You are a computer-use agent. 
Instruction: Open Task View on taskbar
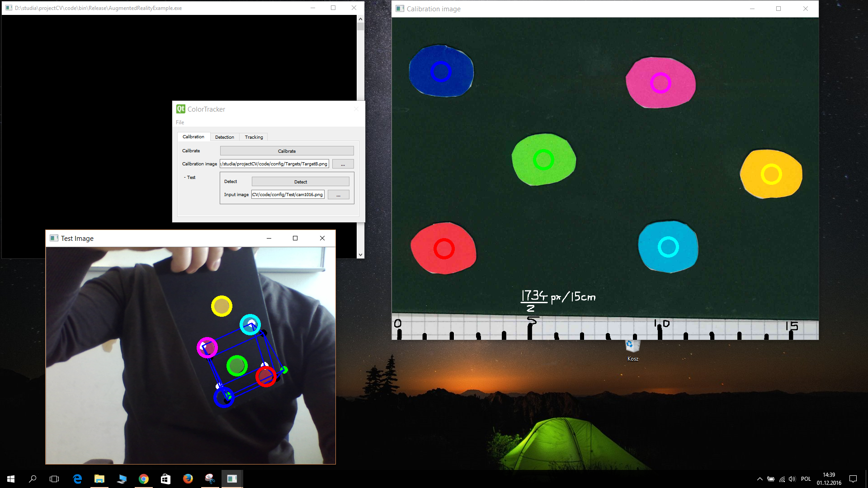pyautogui.click(x=54, y=479)
